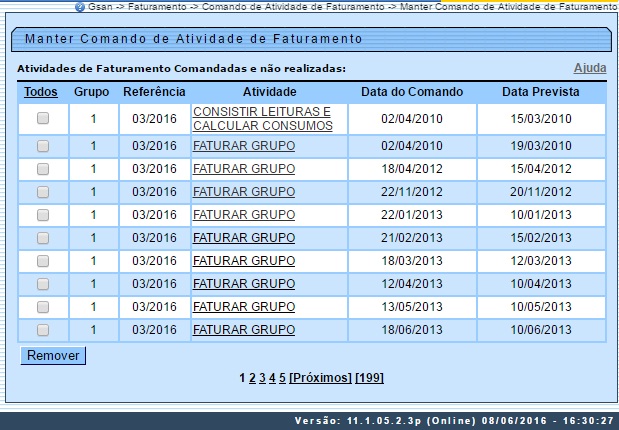Click the Data do Comando cell 13/05/2013

[412, 306]
